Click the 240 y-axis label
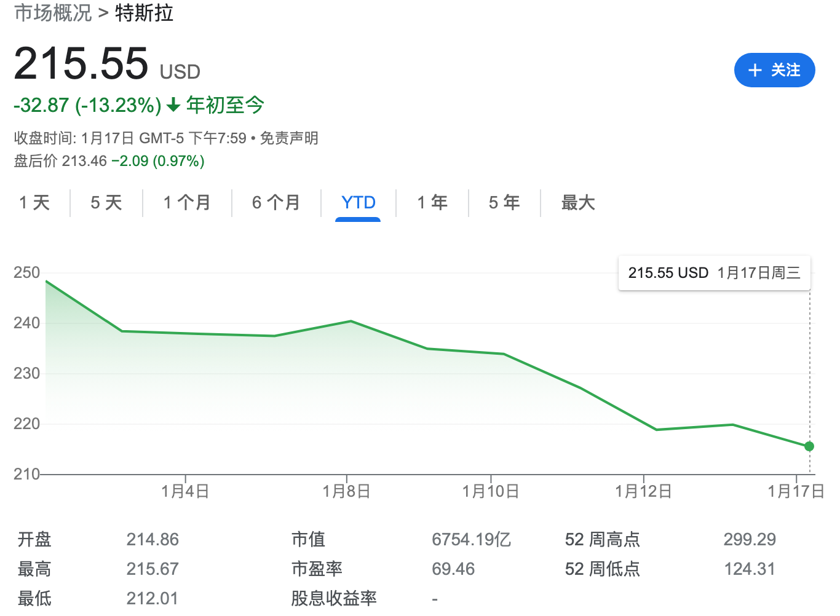This screenshot has height=616, width=840. tap(26, 323)
